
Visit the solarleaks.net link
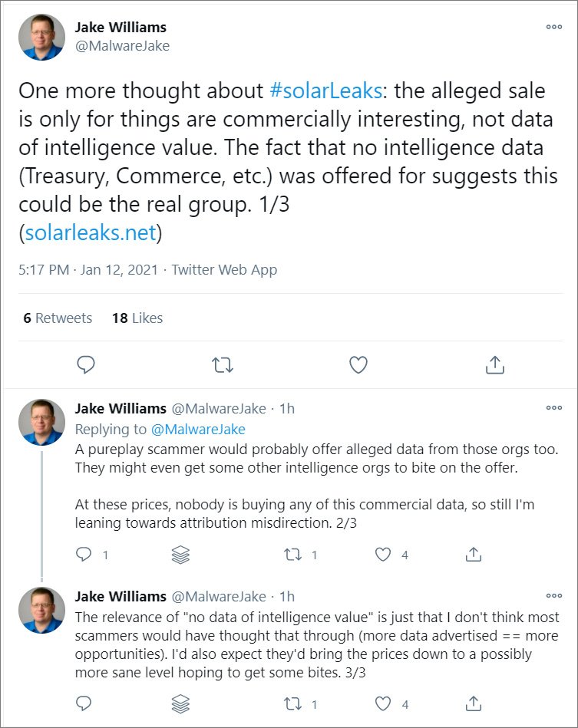point(91,233)
